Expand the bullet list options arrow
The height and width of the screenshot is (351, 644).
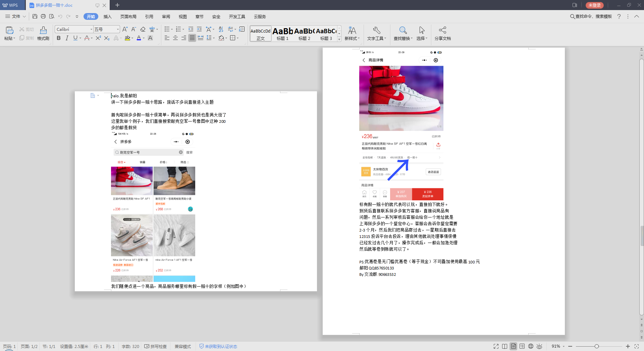172,29
